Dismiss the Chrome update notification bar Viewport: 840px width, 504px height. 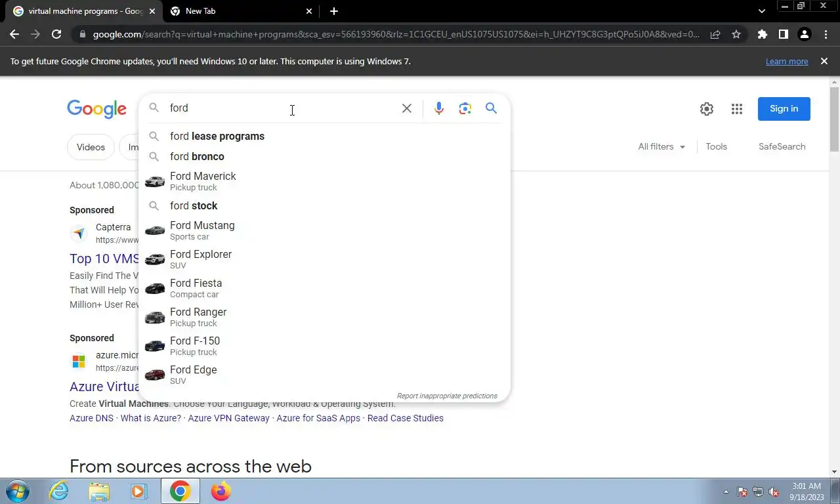point(824,61)
